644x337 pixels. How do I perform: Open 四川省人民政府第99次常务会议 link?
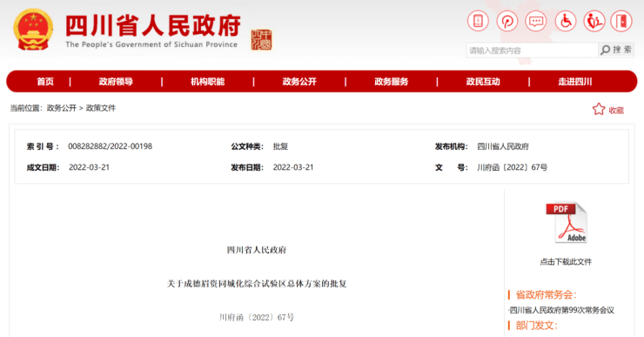[561, 310]
